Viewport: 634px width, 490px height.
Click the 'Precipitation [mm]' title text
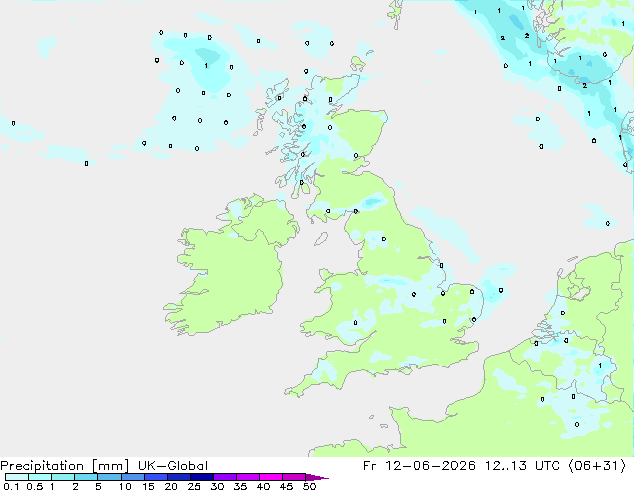coord(65,466)
